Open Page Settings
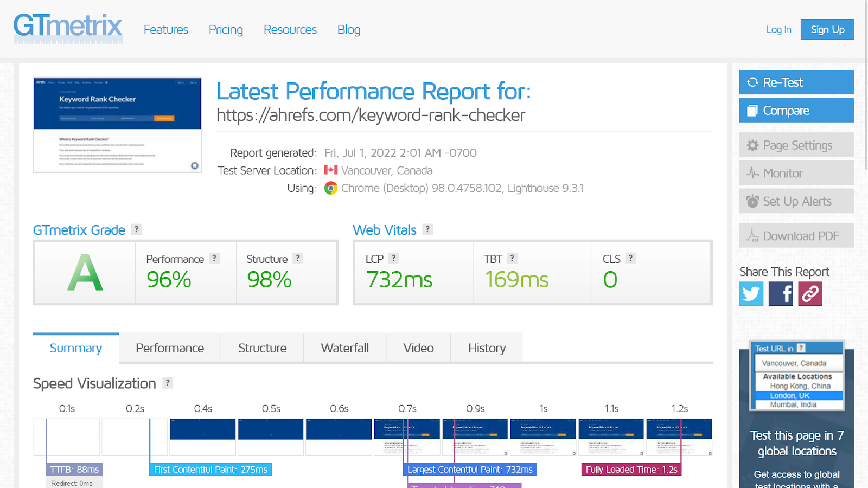The width and height of the screenshot is (868, 488). (796, 145)
